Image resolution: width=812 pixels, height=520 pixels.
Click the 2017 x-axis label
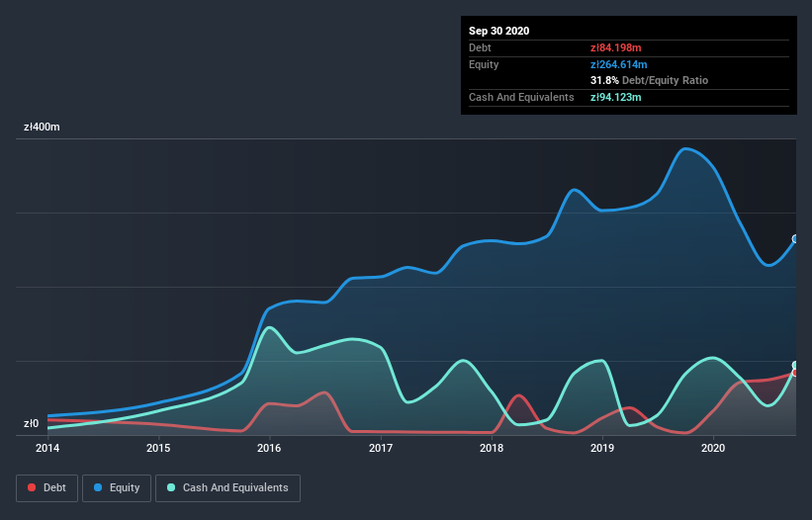(381, 448)
